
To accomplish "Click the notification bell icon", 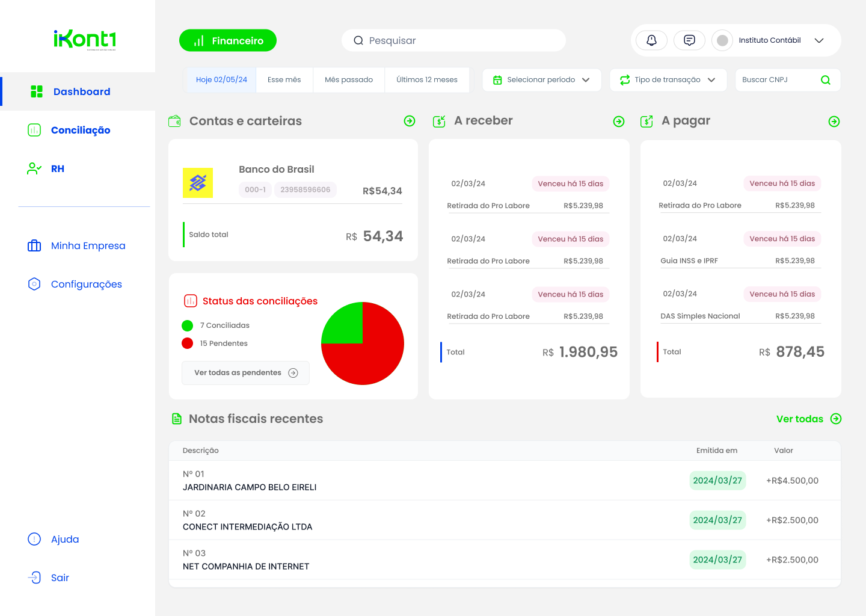I will (651, 40).
